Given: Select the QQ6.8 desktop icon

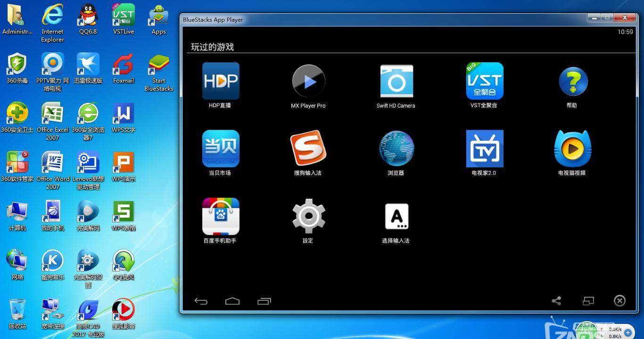Looking at the screenshot, I should tap(88, 20).
